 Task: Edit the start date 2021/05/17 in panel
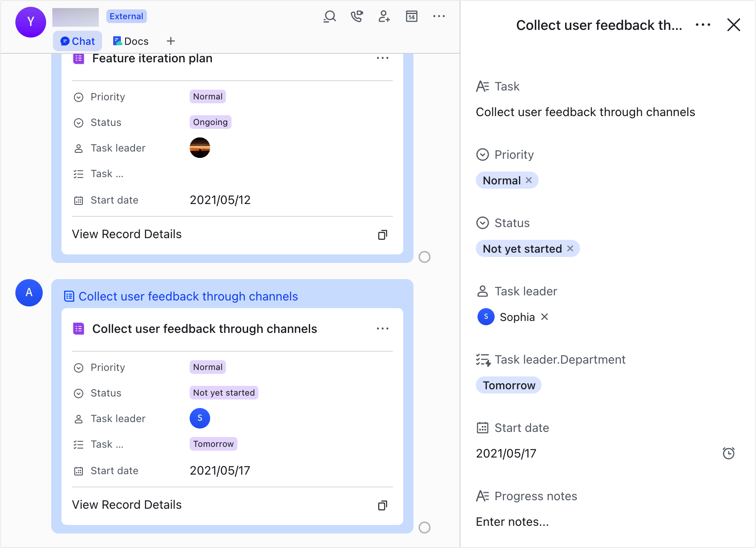(x=506, y=453)
